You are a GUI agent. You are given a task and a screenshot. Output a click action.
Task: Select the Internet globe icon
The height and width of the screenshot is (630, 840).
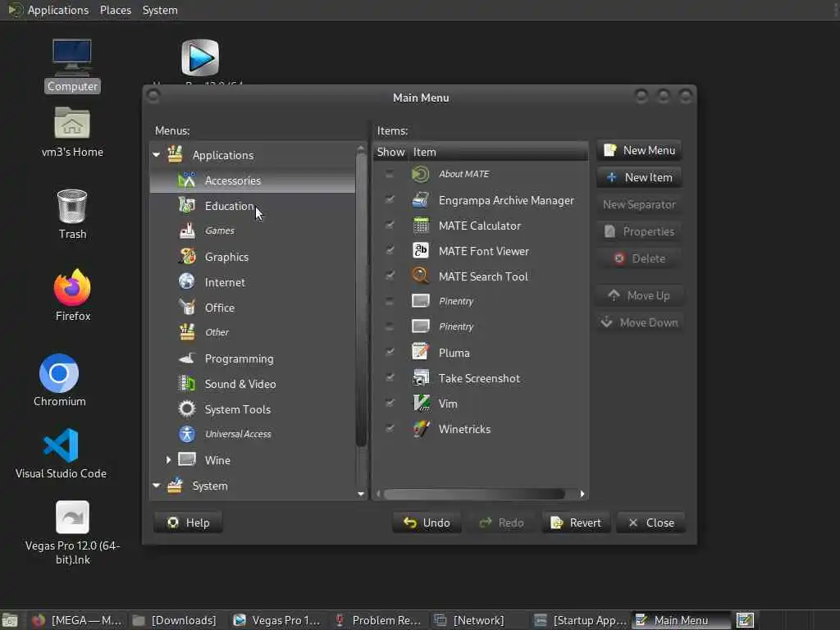pyautogui.click(x=186, y=282)
